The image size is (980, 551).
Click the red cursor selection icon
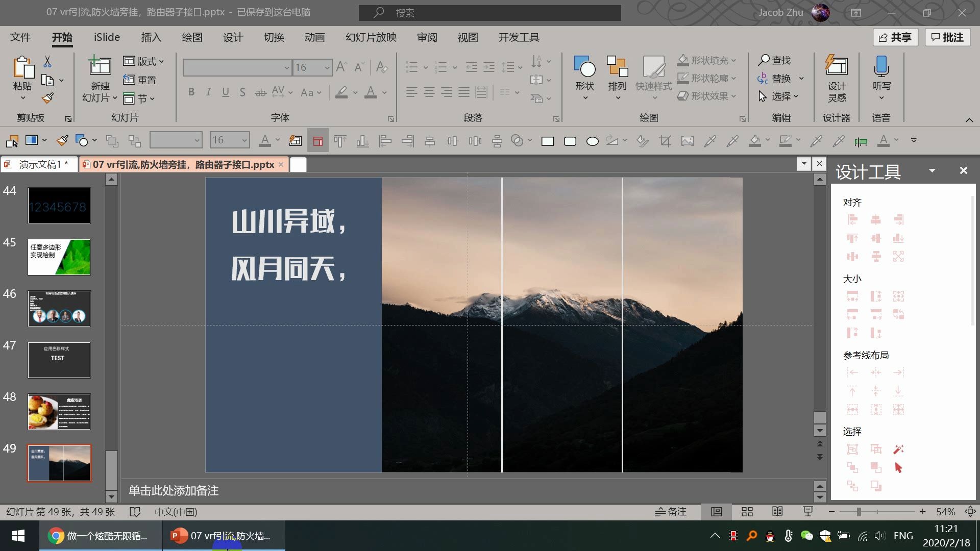click(x=898, y=468)
